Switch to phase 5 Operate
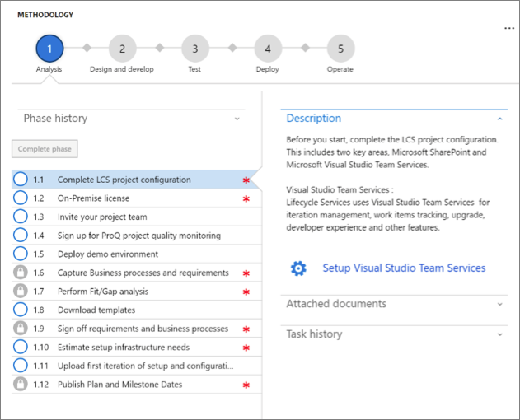 tap(340, 49)
